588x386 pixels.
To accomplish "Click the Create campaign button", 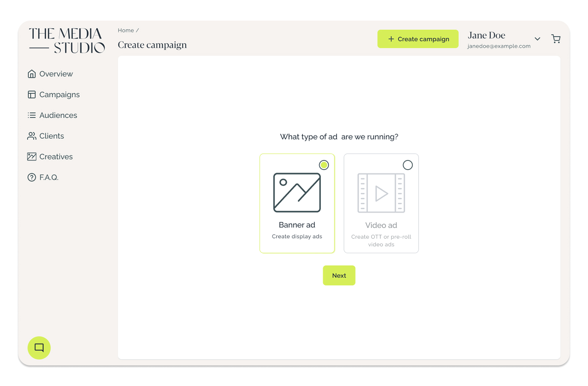I will [x=418, y=39].
